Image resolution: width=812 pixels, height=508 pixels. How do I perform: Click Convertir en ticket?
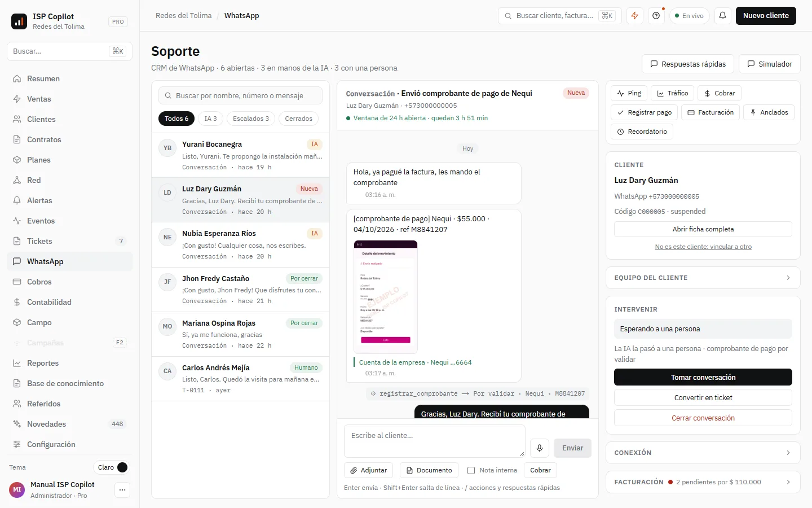703,397
